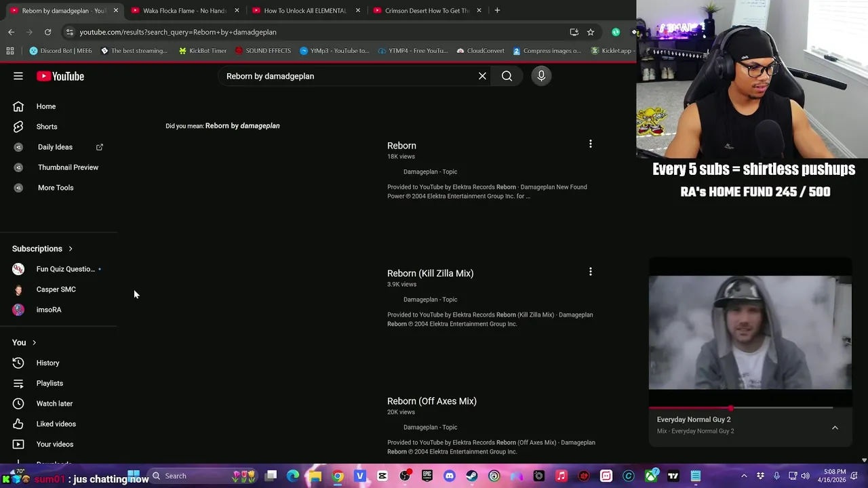Open the YouTube guide hamburger menu
The image size is (868, 488).
(18, 76)
